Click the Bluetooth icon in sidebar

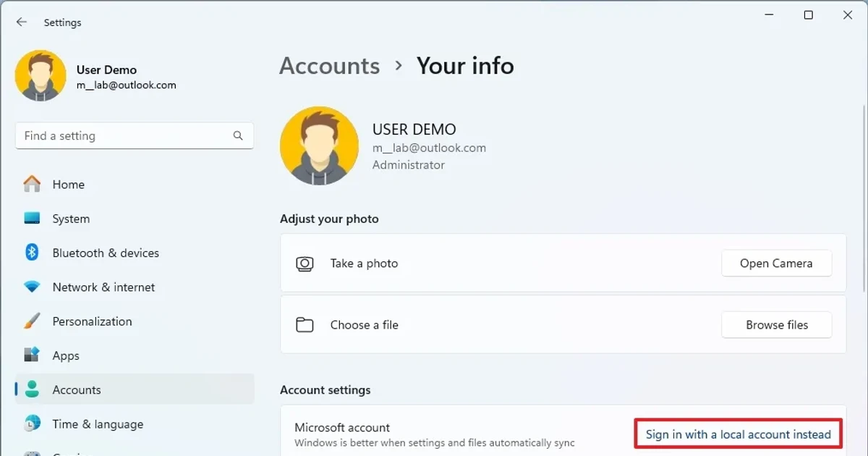click(32, 252)
